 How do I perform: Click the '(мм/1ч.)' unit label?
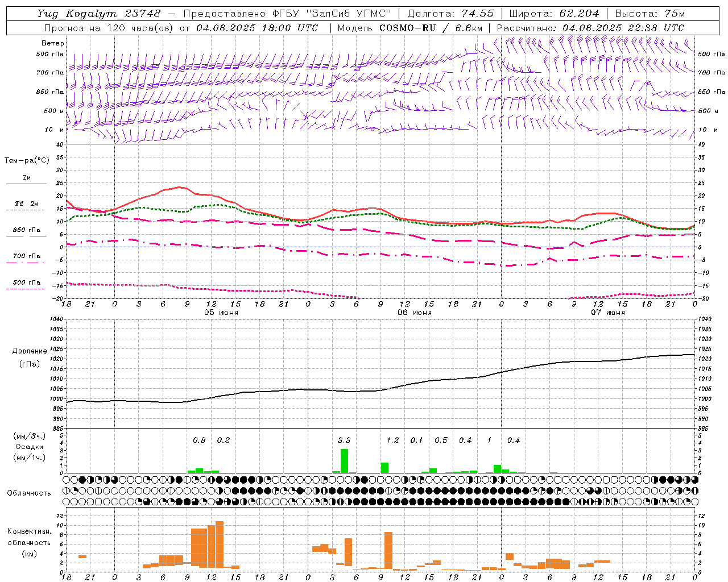(x=28, y=458)
